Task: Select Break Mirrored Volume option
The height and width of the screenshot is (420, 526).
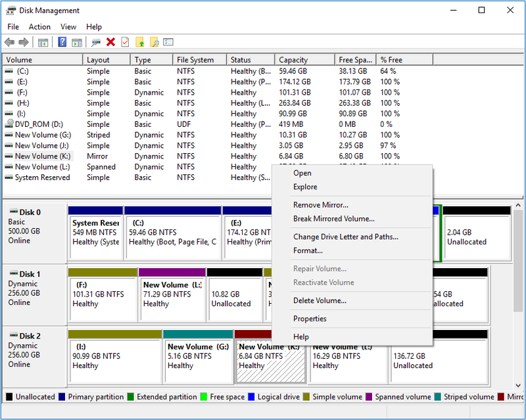Action: [x=334, y=219]
